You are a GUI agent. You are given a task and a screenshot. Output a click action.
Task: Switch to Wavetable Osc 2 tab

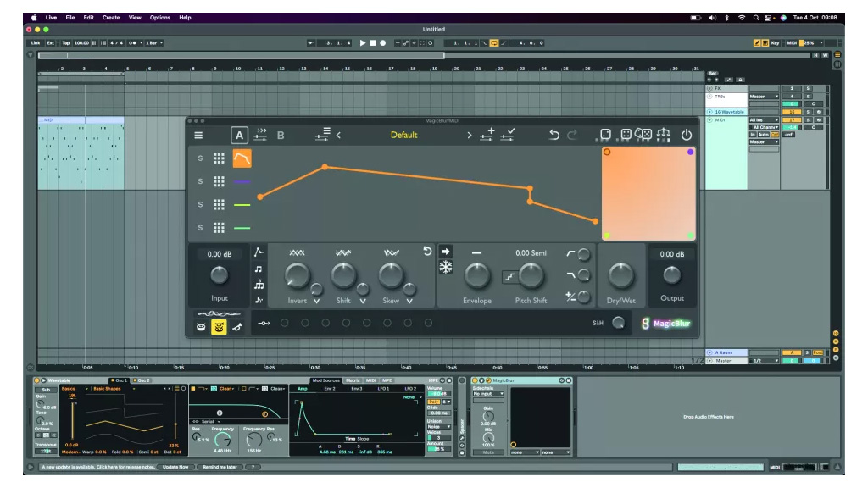click(x=142, y=380)
